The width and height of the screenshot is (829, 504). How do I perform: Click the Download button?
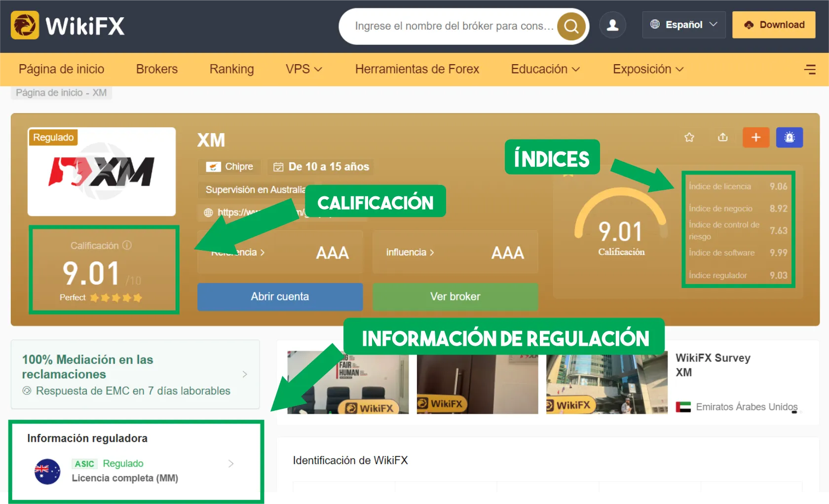coord(774,25)
